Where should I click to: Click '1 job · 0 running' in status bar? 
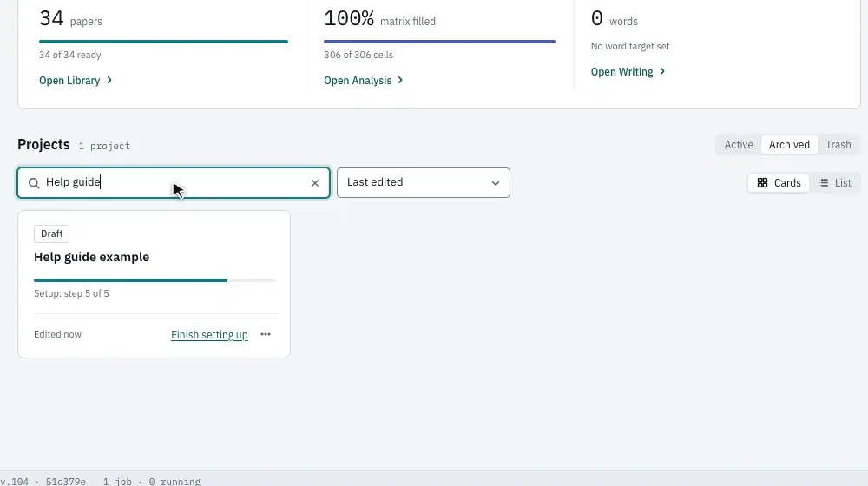152,481
